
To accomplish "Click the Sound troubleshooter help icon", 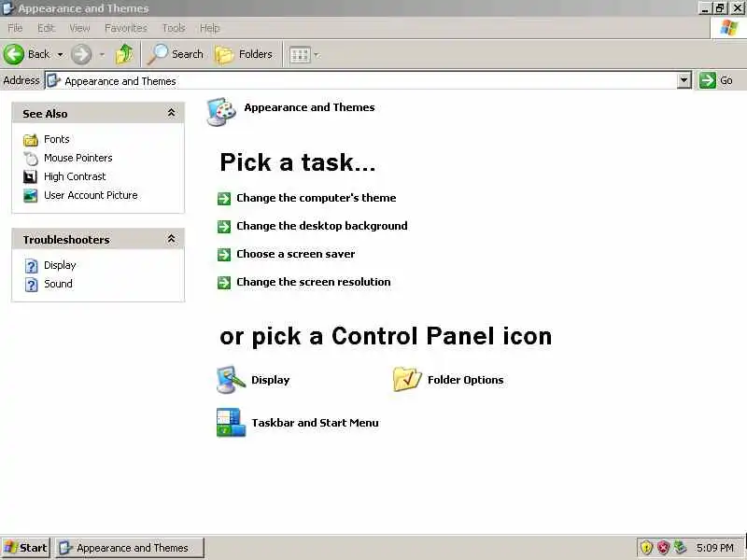I will [31, 285].
